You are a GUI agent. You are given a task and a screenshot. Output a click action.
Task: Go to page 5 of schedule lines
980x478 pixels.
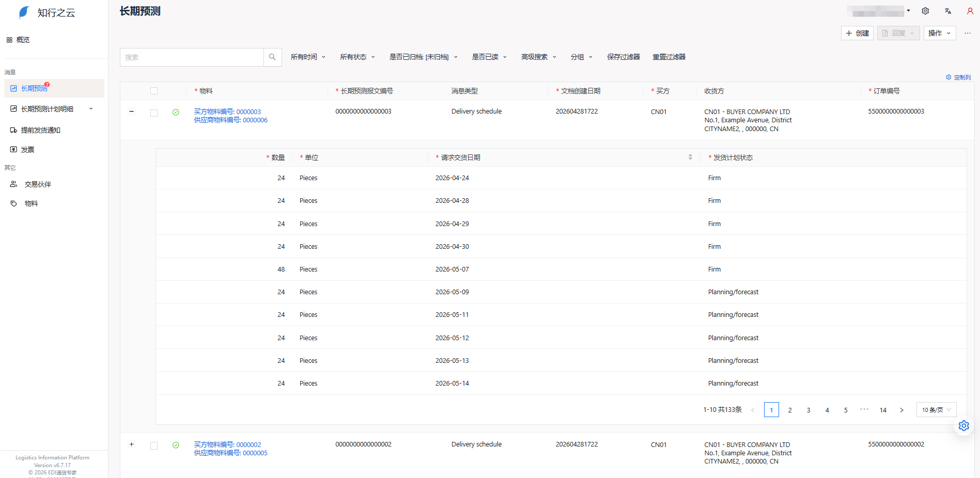pyautogui.click(x=846, y=410)
